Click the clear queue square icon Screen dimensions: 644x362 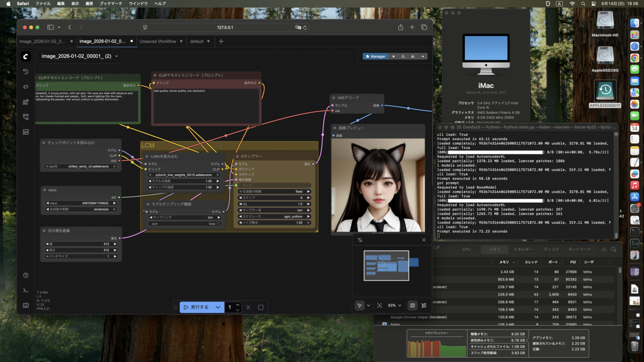pyautogui.click(x=261, y=307)
